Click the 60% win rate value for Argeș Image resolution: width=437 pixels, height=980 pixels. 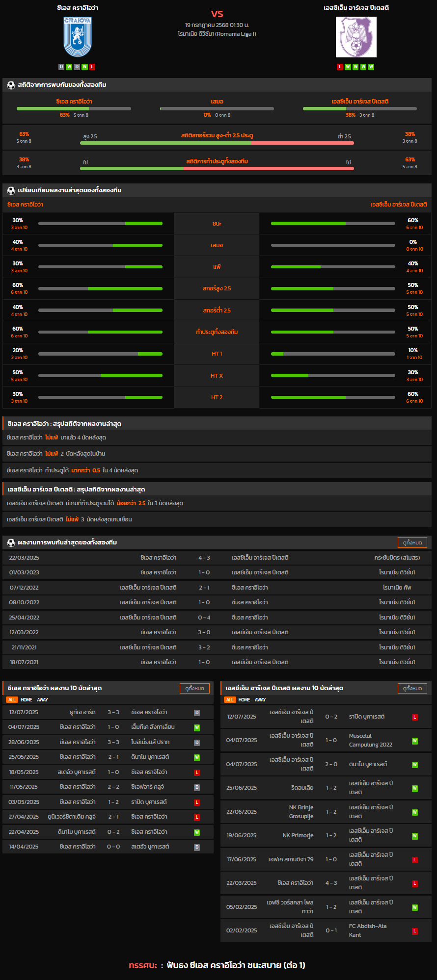[x=413, y=221]
